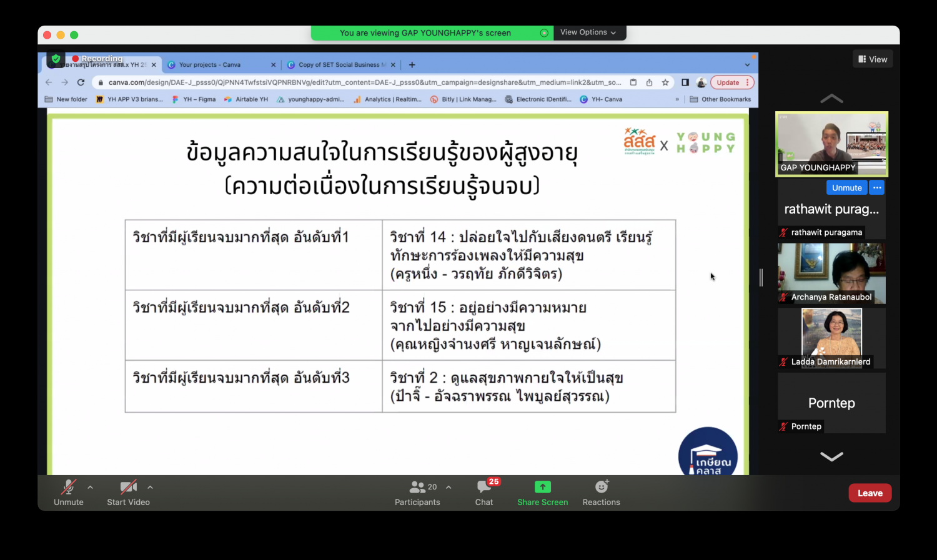
Task: Close the Copy of SET Social Business tab
Action: pos(393,65)
